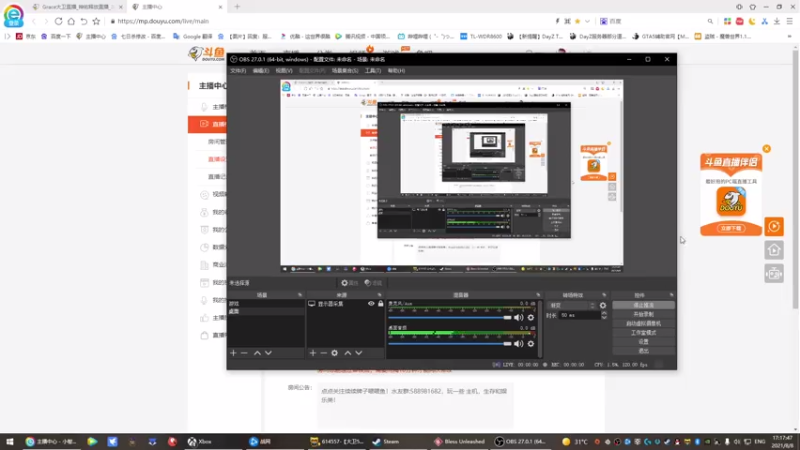This screenshot has width=800, height=450.
Task: Bookmark page with the star icon
Action: point(96,21)
